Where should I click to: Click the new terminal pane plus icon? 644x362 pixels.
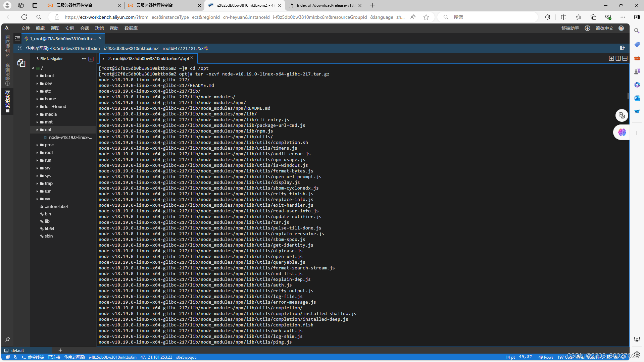[611, 58]
